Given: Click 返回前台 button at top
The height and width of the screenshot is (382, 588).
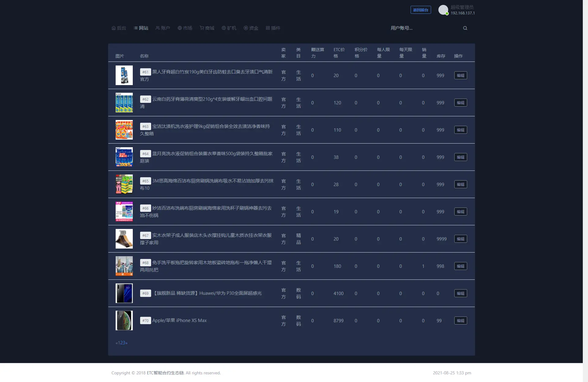Looking at the screenshot, I should [x=420, y=9].
